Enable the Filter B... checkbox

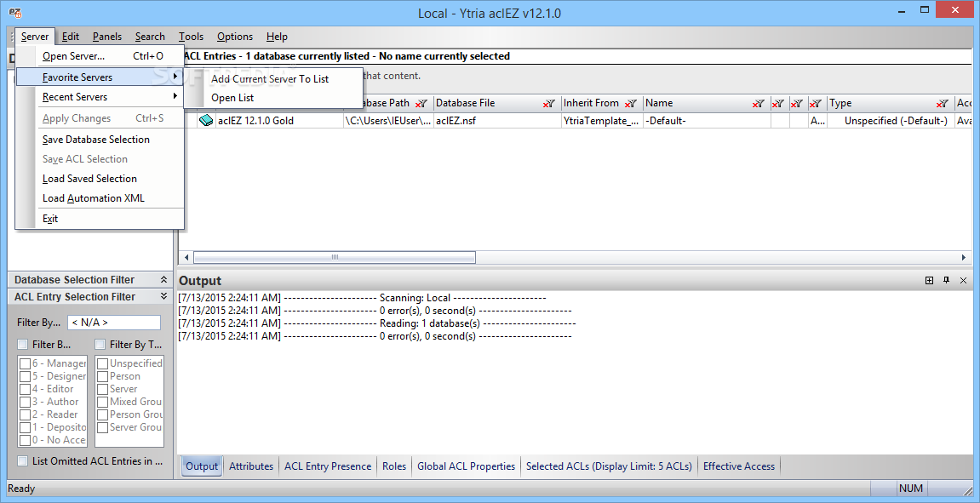22,345
